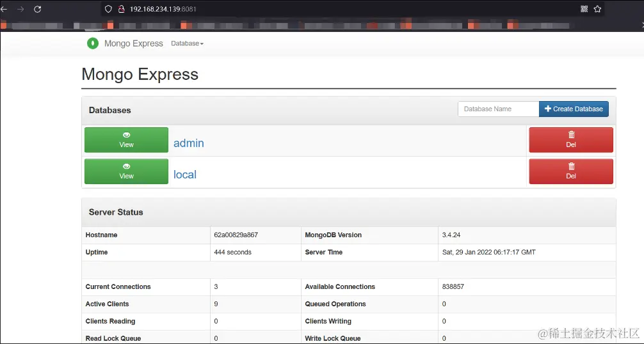Focus the Database Name input field
Screen dimensions: 644x344
[x=499, y=109]
